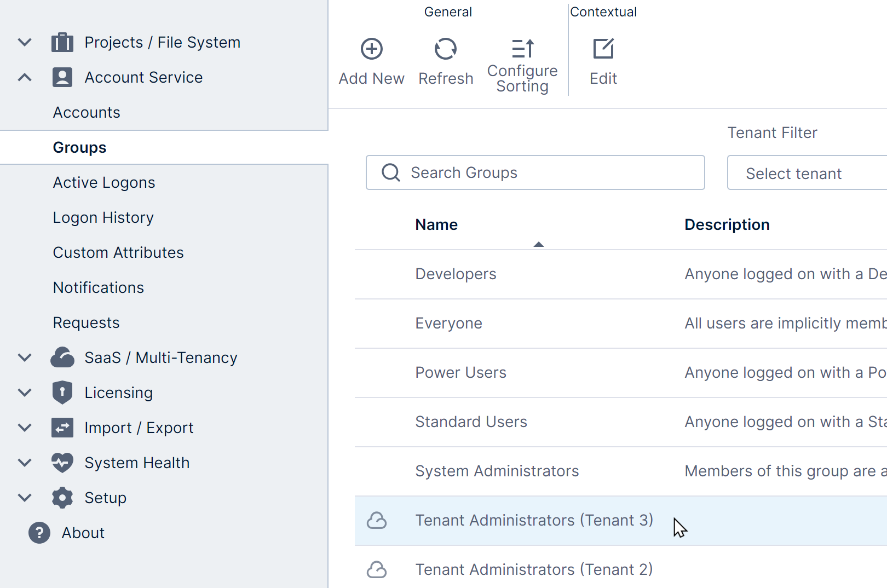Open the Select tenant dropdown
This screenshot has height=588, width=887.
pyautogui.click(x=806, y=174)
